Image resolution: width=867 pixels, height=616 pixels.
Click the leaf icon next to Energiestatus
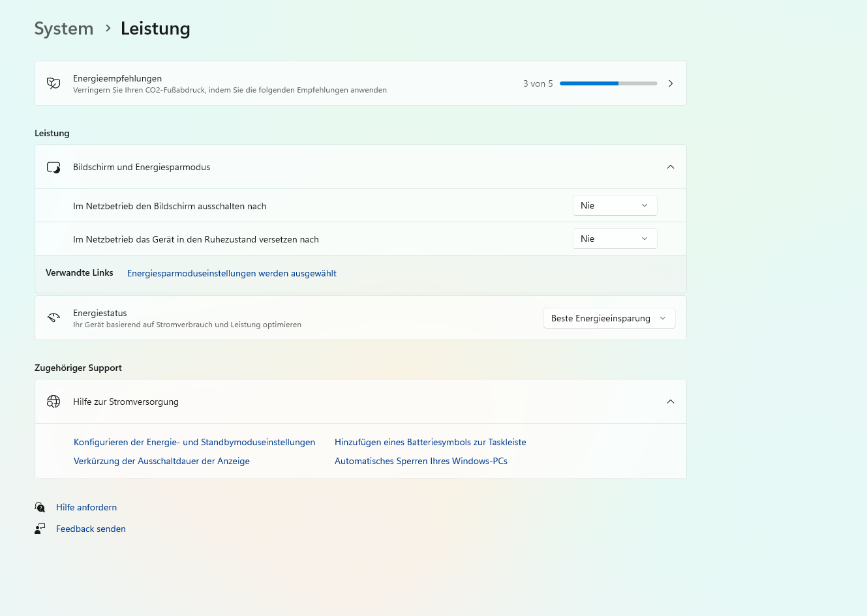53,317
